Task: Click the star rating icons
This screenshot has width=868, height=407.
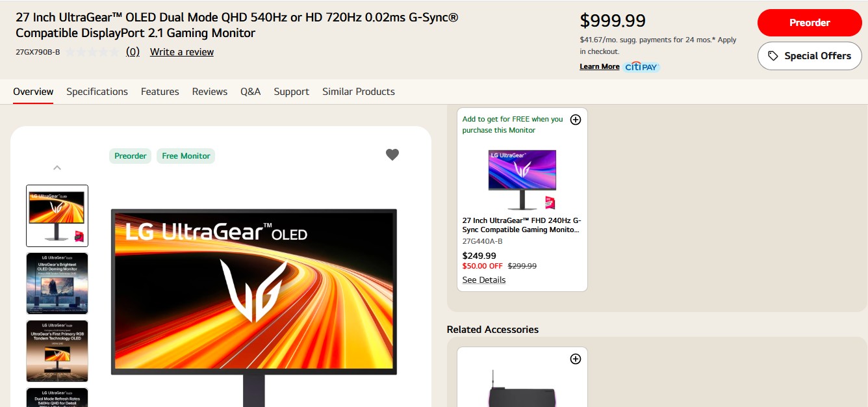Action: point(92,52)
